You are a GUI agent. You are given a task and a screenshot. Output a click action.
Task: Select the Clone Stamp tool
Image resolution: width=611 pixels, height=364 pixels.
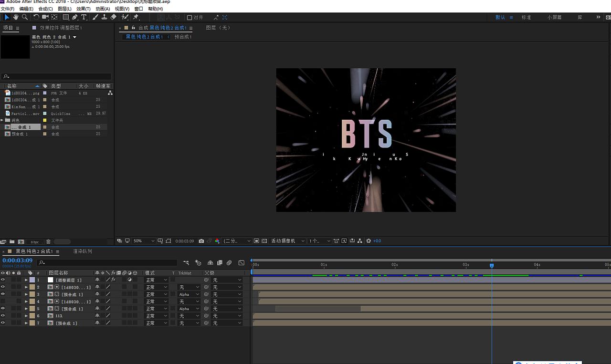tap(104, 17)
